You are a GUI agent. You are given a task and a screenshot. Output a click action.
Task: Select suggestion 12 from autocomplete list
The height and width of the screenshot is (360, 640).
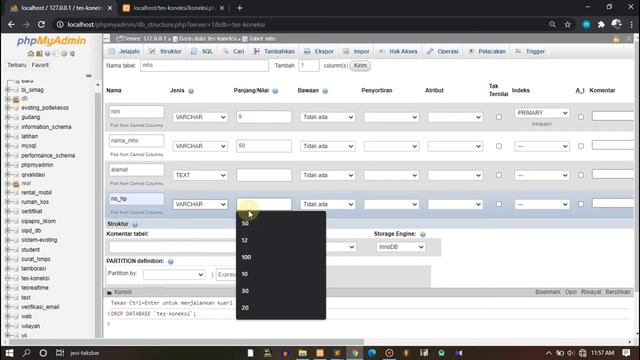[281, 240]
